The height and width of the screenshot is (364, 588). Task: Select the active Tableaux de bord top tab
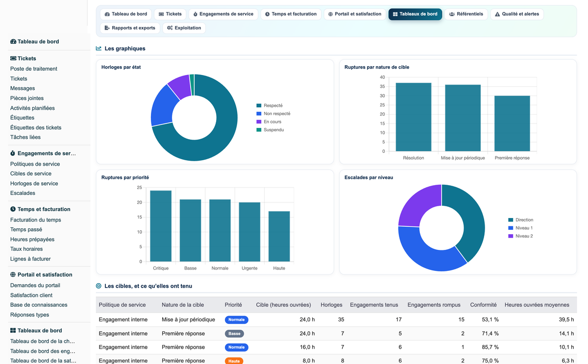(x=415, y=14)
